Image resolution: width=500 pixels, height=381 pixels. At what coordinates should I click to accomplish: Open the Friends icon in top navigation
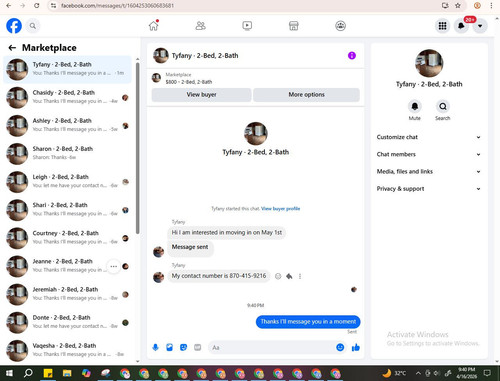200,26
